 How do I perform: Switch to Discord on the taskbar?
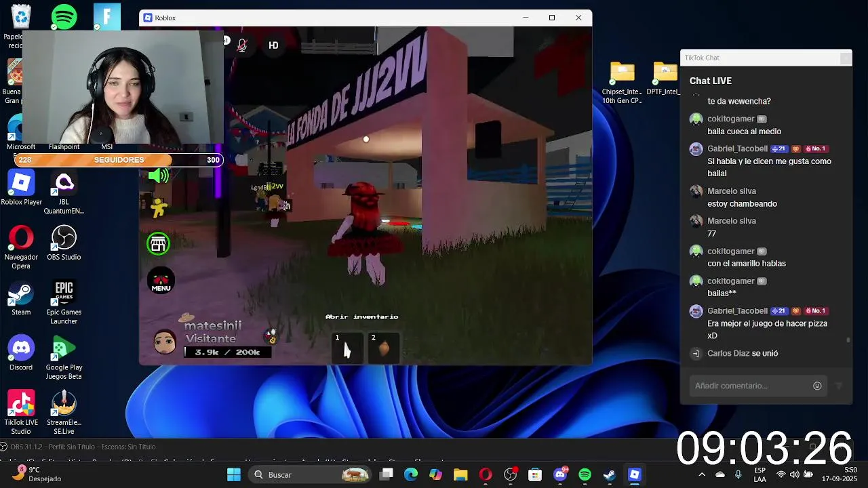[560, 474]
